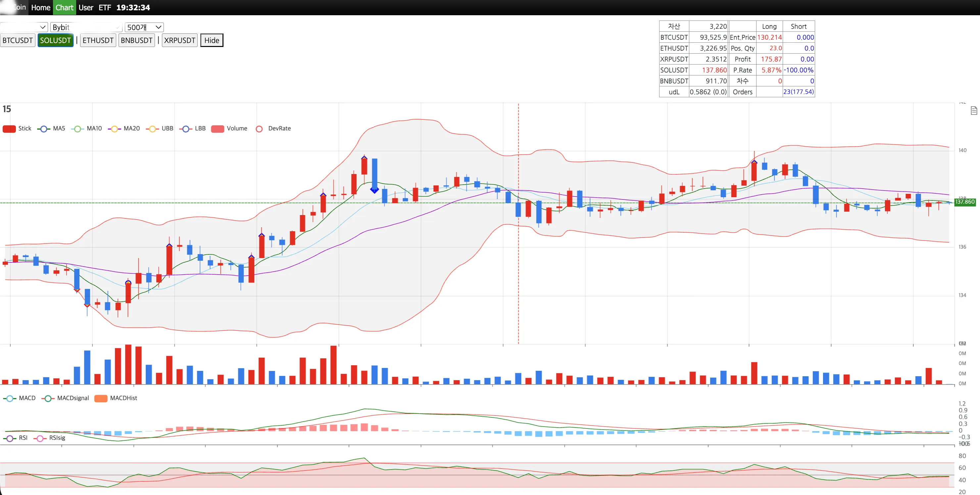Image resolution: width=980 pixels, height=495 pixels.
Task: Select the SOLUSDT row label in the asset table
Action: pos(674,70)
